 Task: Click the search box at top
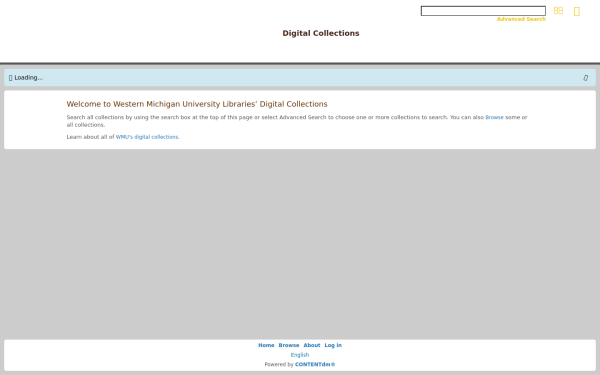point(483,11)
